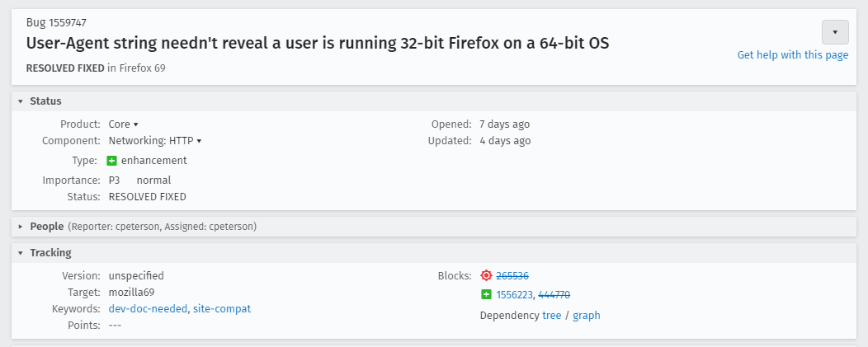Click the 7 days ago opened timestamp
Image resolution: width=868 pixels, height=347 pixels.
[504, 124]
